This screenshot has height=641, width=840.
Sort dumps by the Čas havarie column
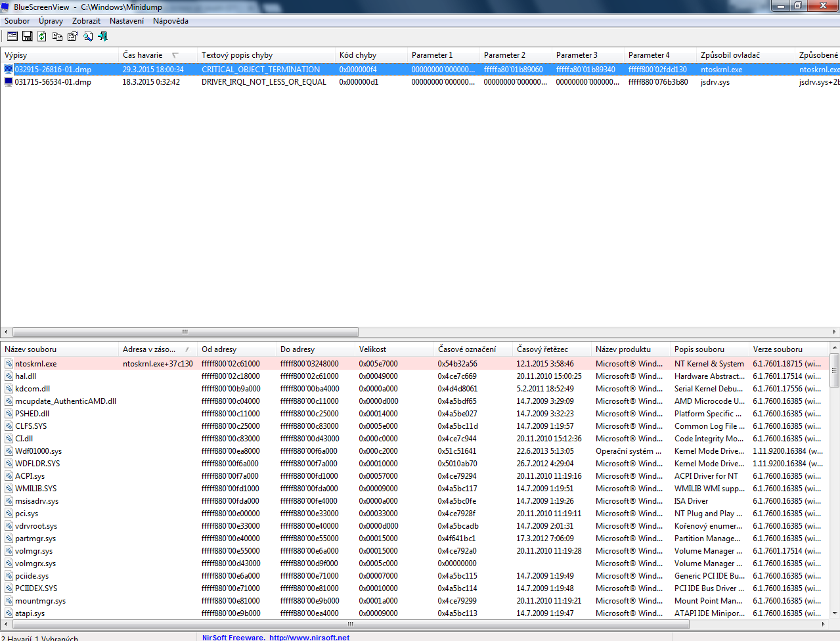pos(158,55)
